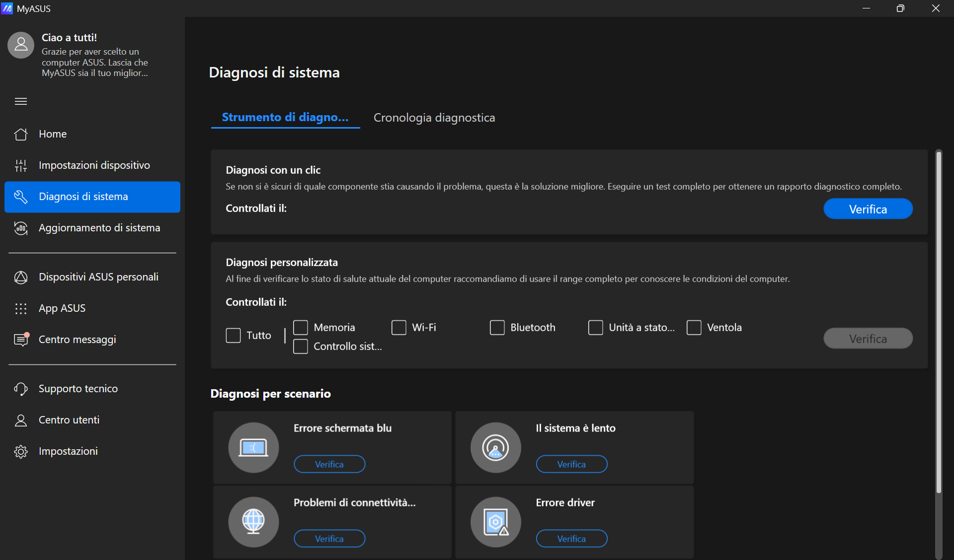
Task: Tick the Bluetooth checkbox
Action: [x=497, y=328]
